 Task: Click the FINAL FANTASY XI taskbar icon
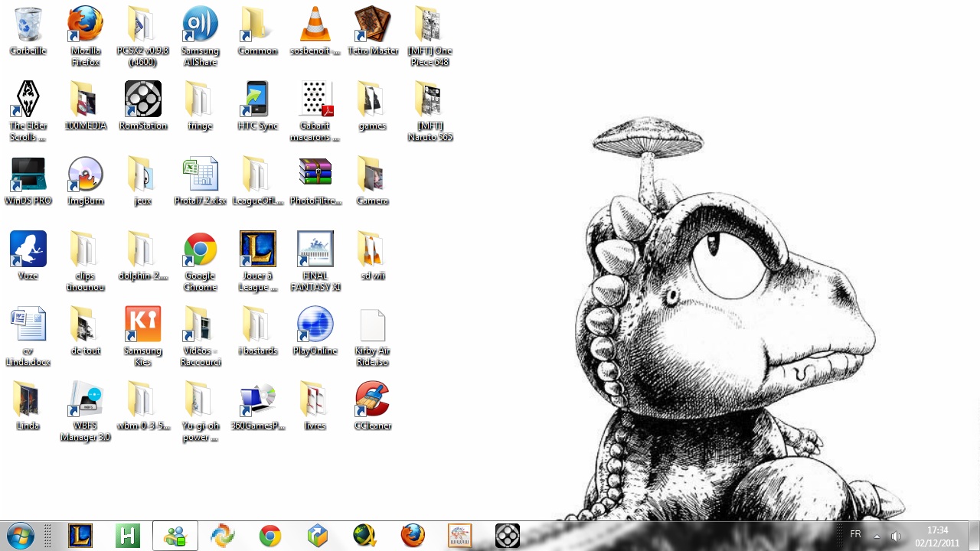pyautogui.click(x=460, y=536)
